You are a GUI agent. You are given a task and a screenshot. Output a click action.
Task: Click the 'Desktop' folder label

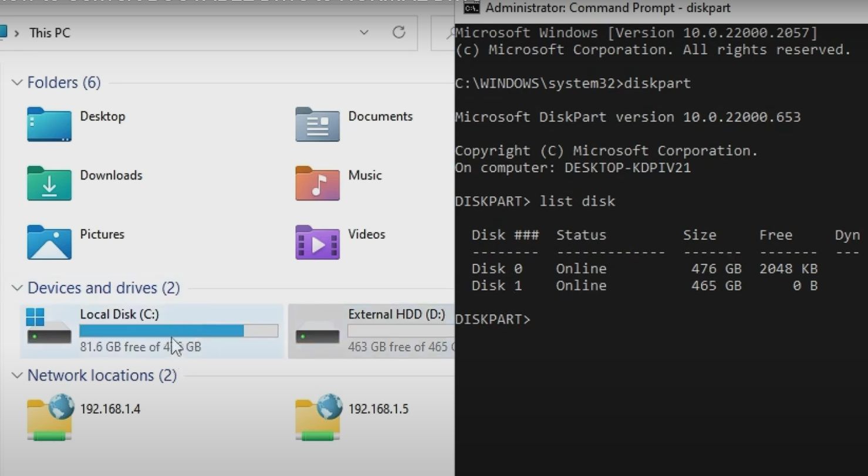tap(103, 116)
